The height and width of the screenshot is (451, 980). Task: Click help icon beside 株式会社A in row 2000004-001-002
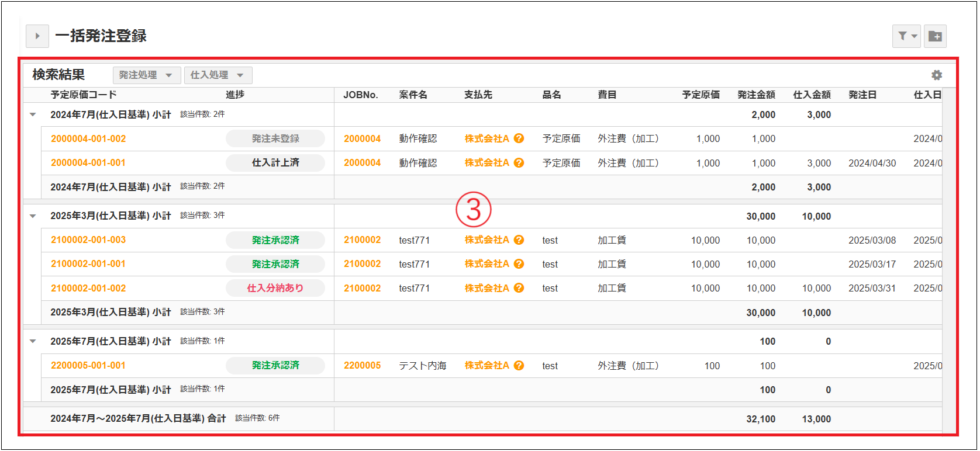pyautogui.click(x=519, y=138)
